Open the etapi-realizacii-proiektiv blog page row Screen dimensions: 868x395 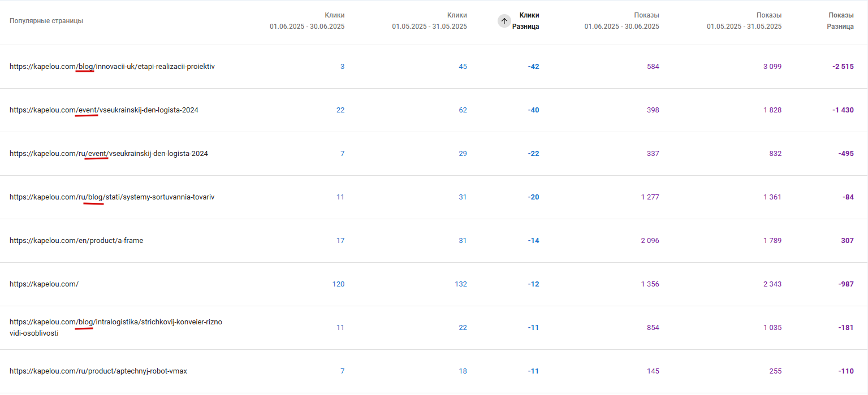[x=434, y=67]
